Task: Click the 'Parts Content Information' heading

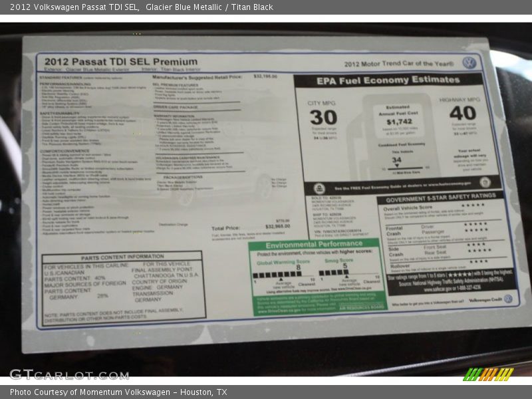Action: coord(122,257)
